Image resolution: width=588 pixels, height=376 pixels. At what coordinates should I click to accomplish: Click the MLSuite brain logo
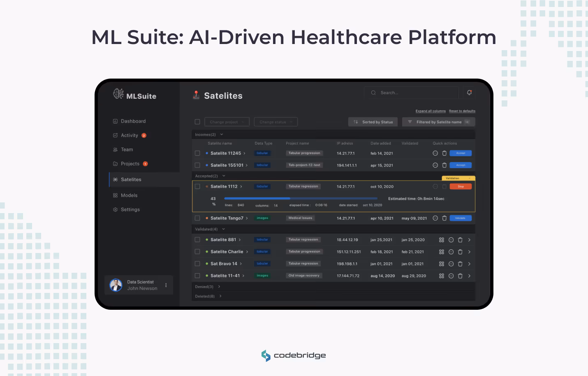(x=118, y=94)
